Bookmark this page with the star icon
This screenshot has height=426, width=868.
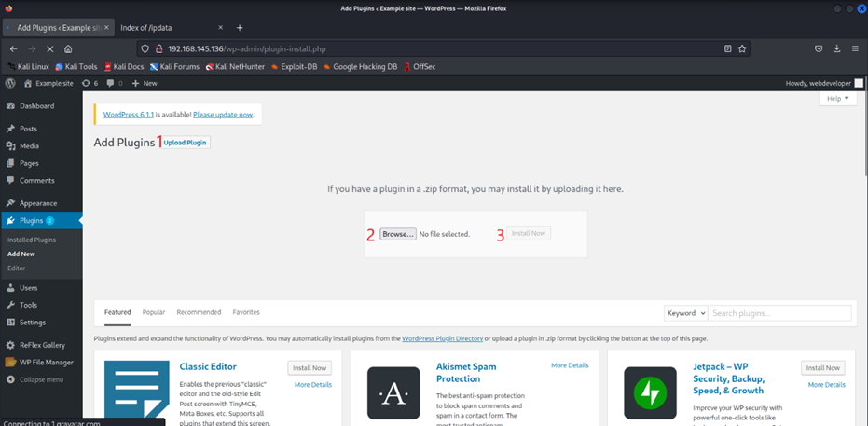pos(742,48)
